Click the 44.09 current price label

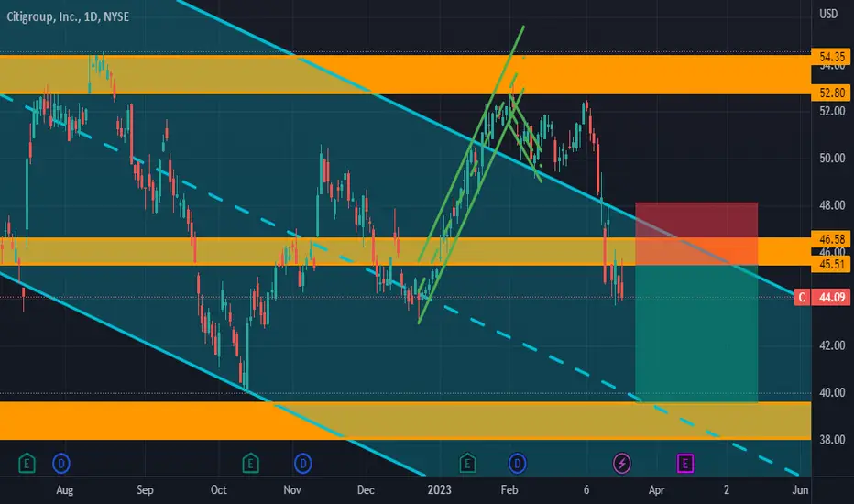tap(831, 297)
